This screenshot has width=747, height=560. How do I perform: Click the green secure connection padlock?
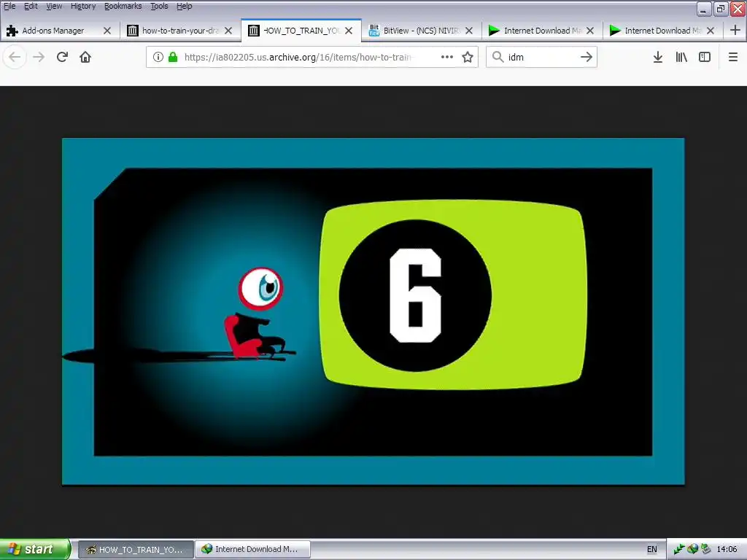coord(173,57)
